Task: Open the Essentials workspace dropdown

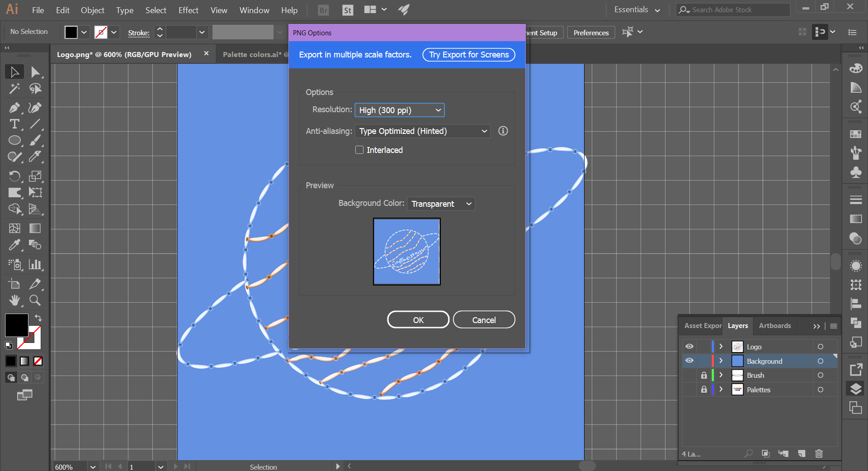Action: 637,10
